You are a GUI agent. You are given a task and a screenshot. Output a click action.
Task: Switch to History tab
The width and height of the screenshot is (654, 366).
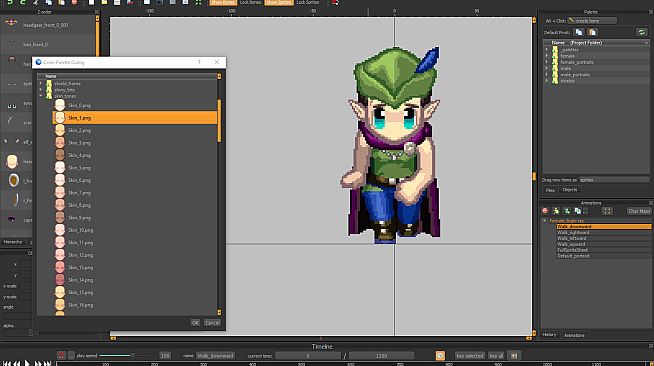549,335
